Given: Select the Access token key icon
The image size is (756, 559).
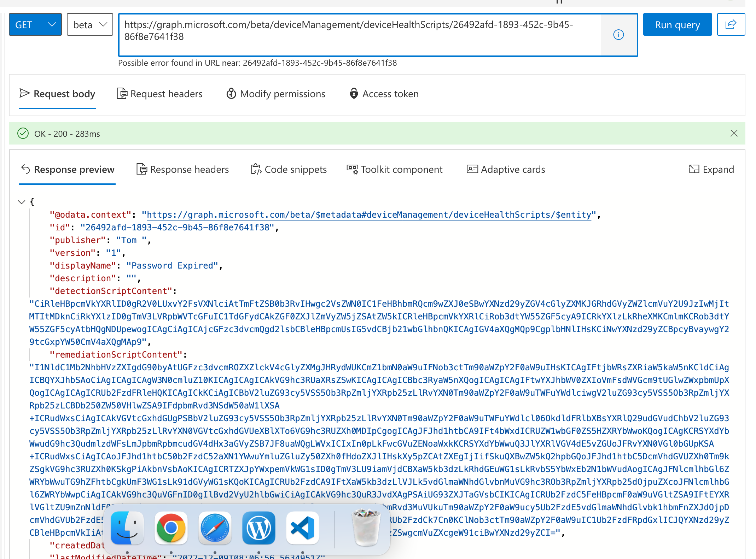Looking at the screenshot, I should tap(353, 94).
